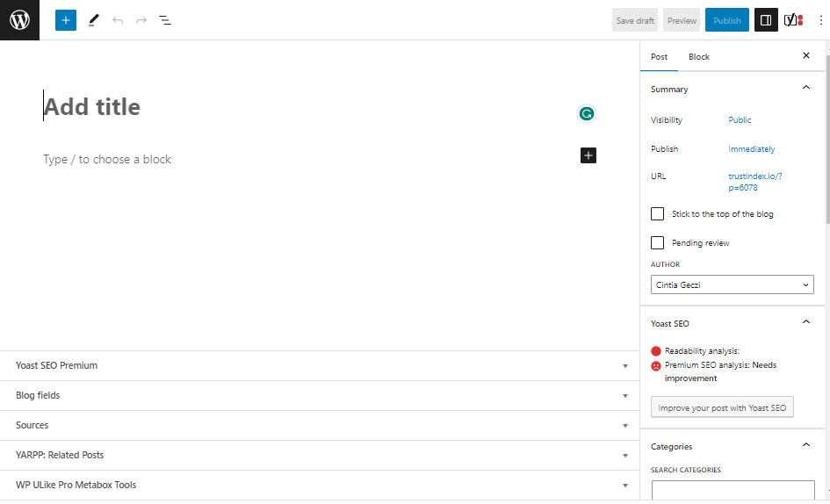Screen dimensions: 830x504
Task: Enable Stick to the top of blog
Action: tap(657, 214)
